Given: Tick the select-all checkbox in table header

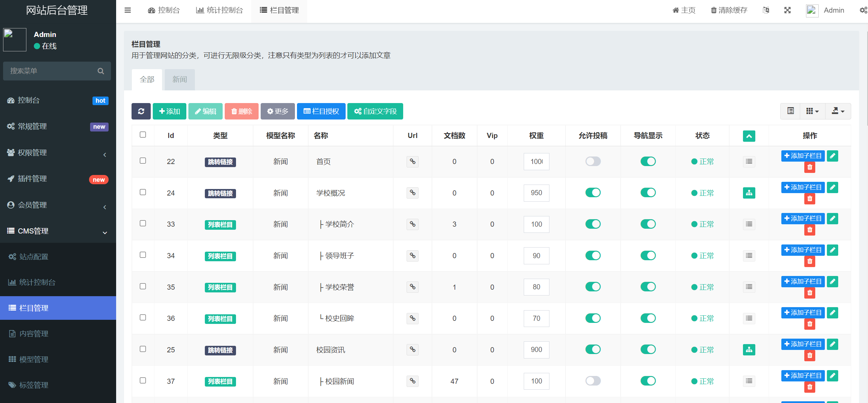Looking at the screenshot, I should click(x=143, y=135).
